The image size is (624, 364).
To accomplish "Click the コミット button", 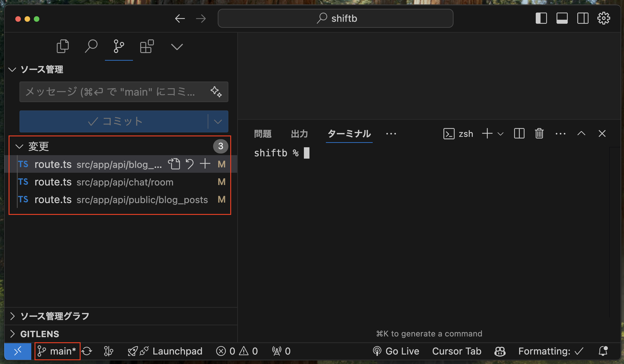I will (x=114, y=122).
